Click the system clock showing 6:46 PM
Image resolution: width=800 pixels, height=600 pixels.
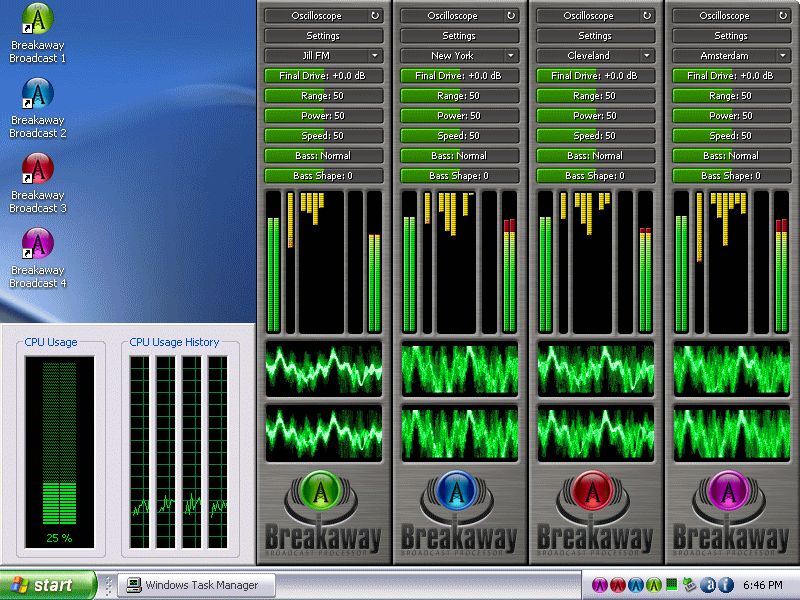762,585
